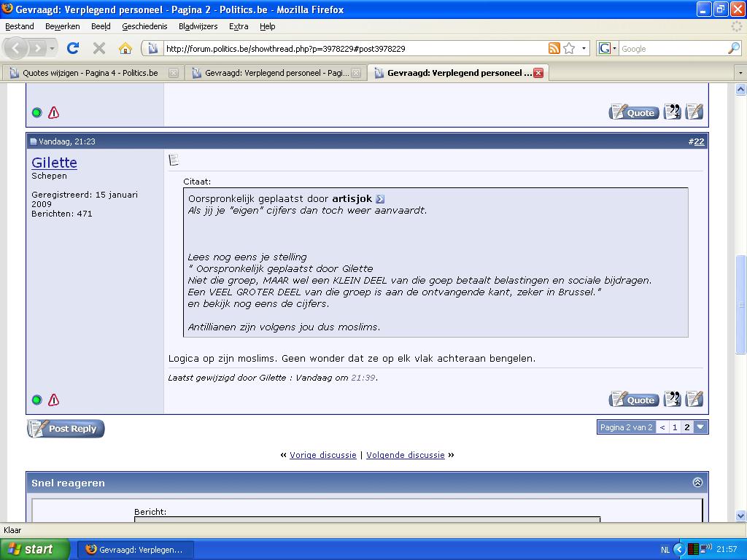Follow the Vorige discussie link

[x=322, y=455]
